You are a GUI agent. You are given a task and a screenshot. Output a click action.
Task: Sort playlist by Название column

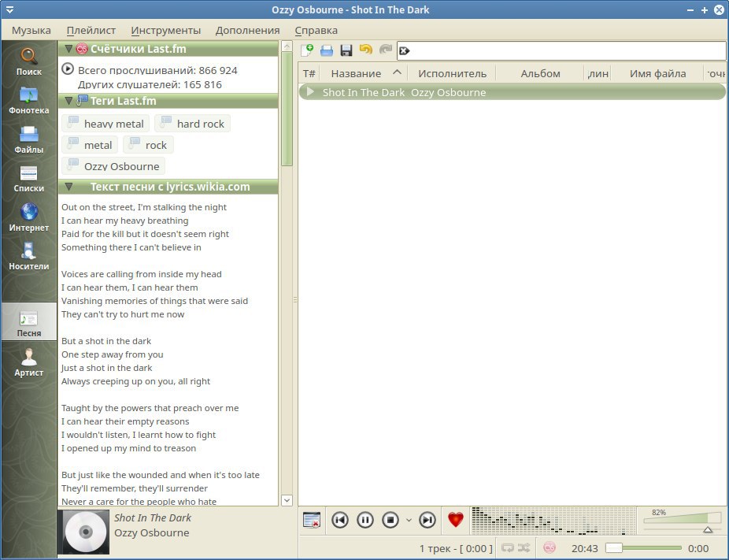point(364,73)
